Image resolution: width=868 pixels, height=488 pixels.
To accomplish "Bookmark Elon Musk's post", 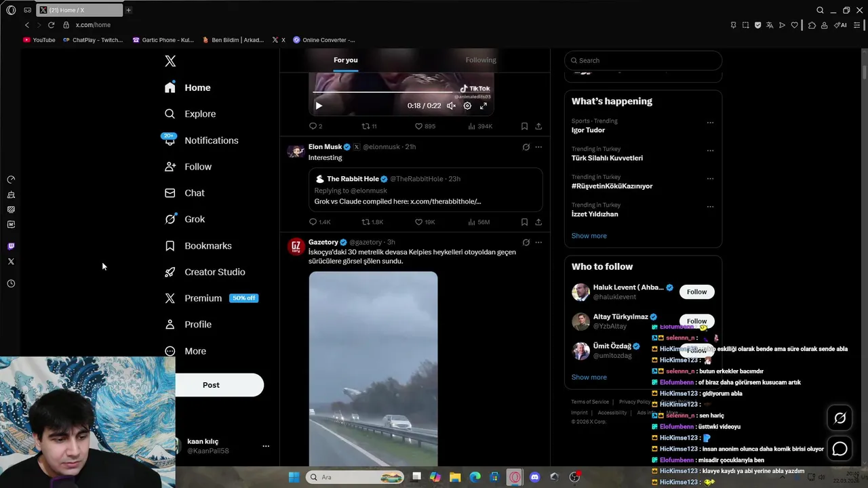I will coord(524,222).
